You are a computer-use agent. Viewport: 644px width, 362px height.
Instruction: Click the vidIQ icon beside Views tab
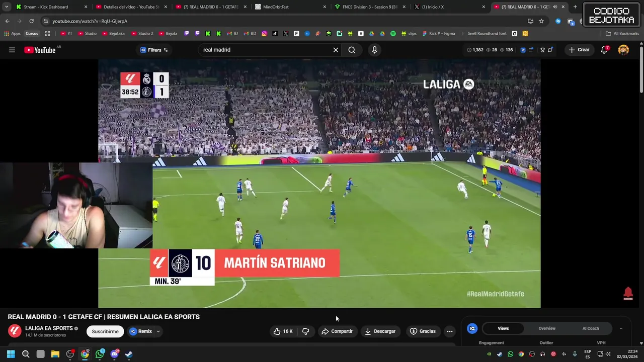click(472, 328)
